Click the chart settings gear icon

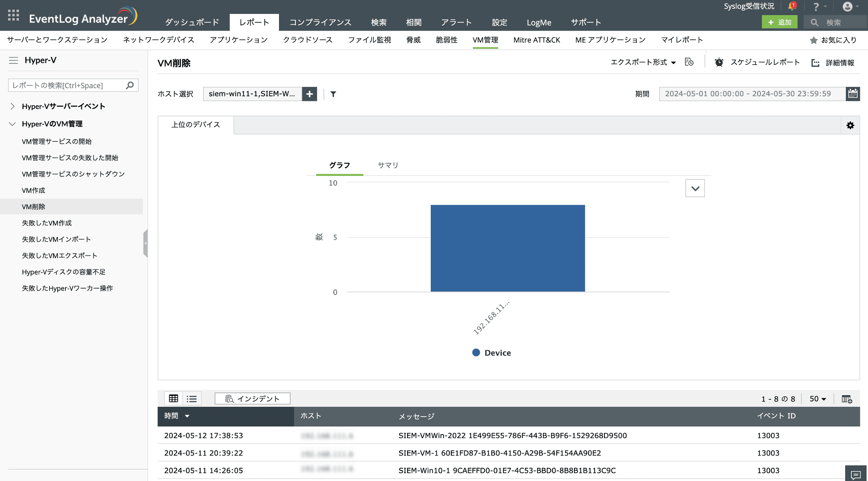850,125
